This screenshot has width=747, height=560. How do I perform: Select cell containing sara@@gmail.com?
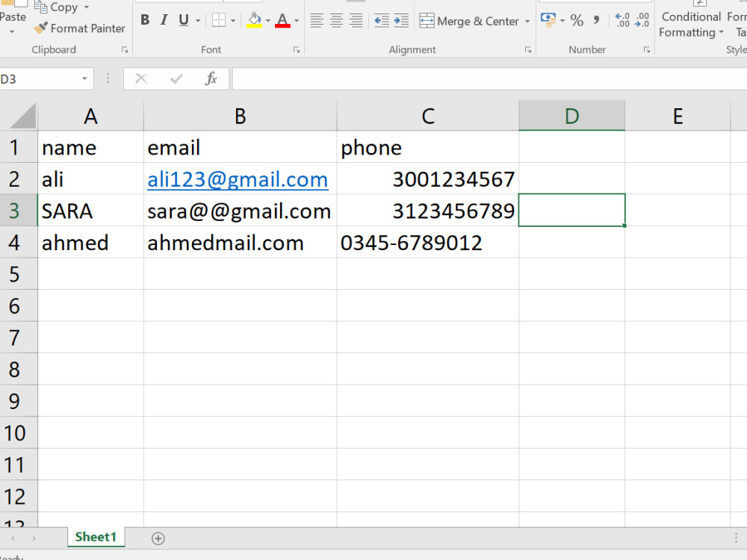[x=240, y=211]
